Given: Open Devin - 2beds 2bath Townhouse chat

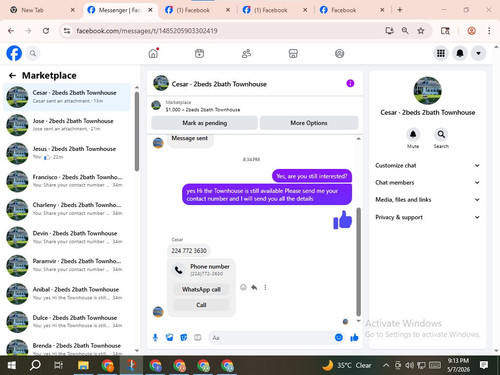Looking at the screenshot, I should tap(66, 237).
